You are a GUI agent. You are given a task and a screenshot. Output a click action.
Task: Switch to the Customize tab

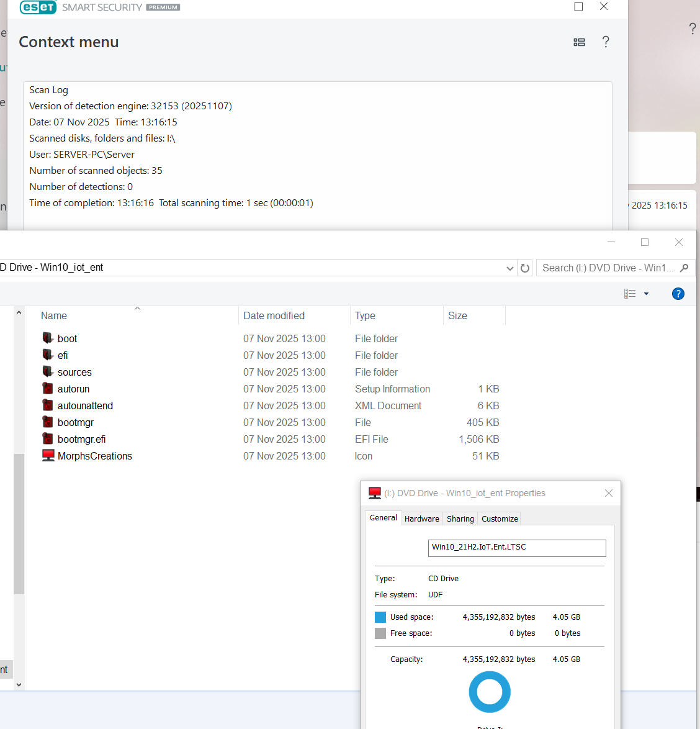[x=500, y=519]
